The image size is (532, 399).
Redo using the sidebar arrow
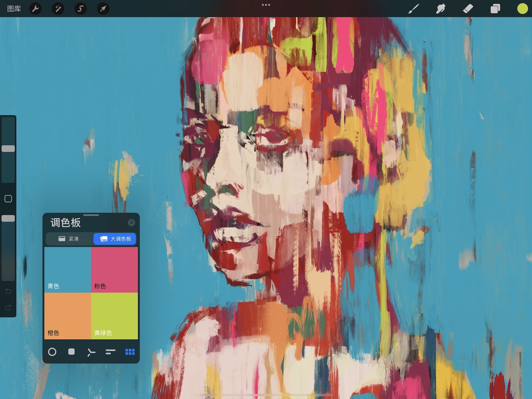point(8,307)
